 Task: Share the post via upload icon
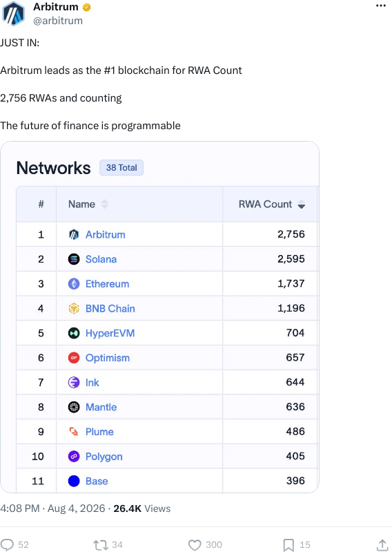pyautogui.click(x=382, y=545)
